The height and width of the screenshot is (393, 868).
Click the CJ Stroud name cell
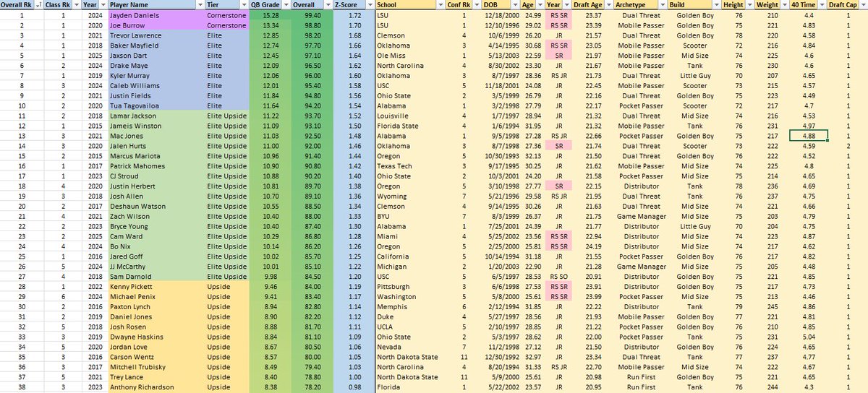coord(156,176)
